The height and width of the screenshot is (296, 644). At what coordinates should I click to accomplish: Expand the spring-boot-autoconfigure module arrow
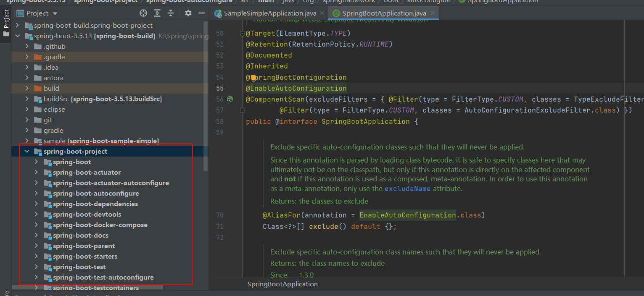(36, 193)
